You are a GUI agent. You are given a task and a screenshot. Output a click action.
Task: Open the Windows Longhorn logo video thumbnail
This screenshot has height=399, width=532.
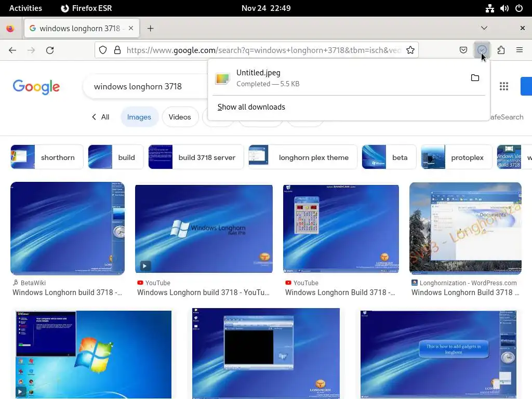pos(204,229)
